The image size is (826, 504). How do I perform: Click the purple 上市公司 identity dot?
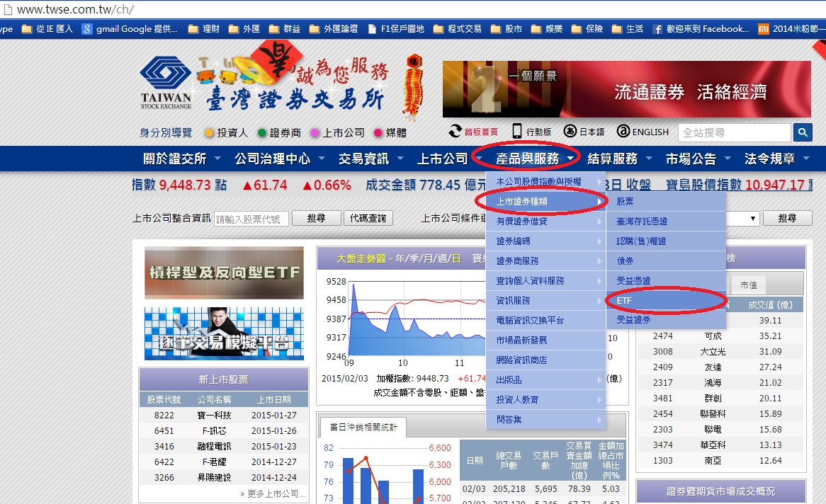pos(315,132)
